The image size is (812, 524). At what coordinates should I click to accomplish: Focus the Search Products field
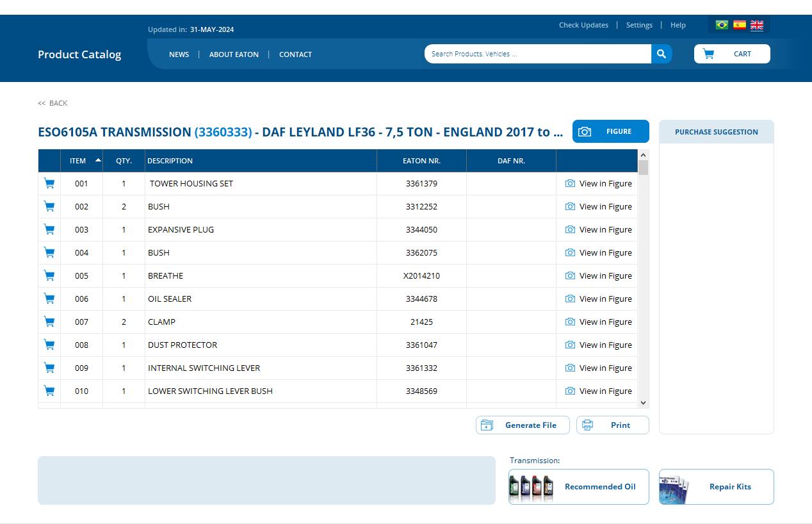pyautogui.click(x=538, y=54)
